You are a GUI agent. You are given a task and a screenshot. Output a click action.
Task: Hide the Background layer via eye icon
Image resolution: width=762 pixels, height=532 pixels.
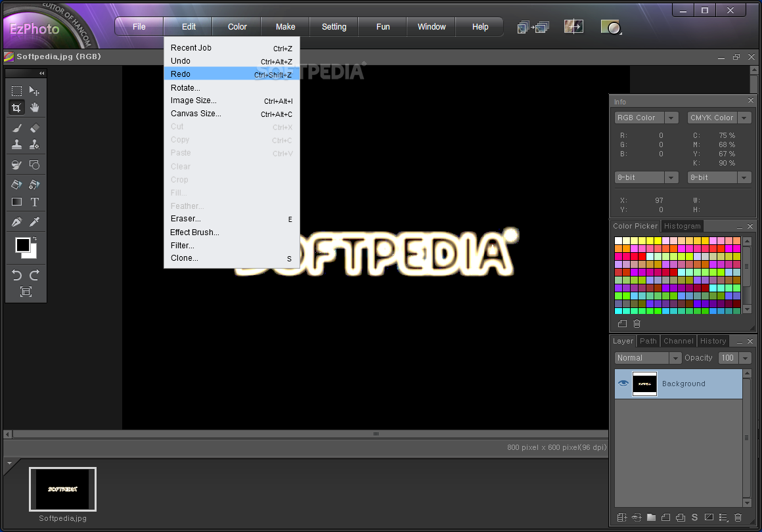(x=623, y=384)
